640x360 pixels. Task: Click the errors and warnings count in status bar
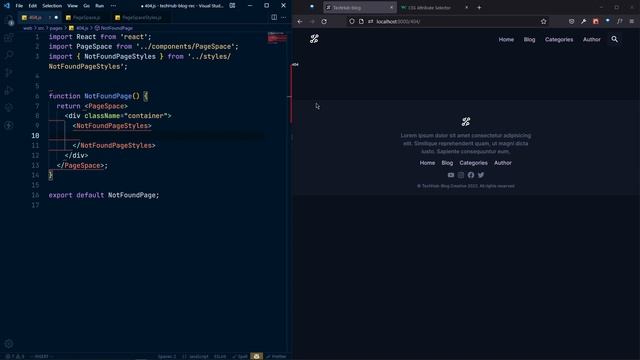click(15, 356)
